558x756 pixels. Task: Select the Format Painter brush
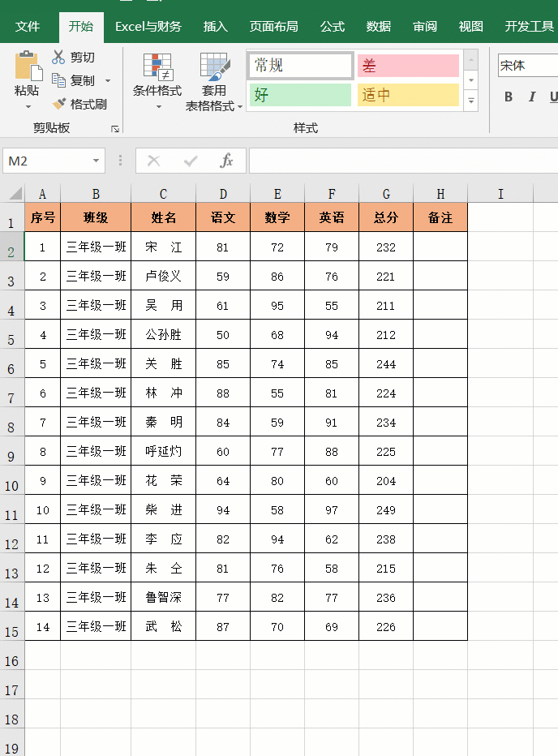click(59, 104)
